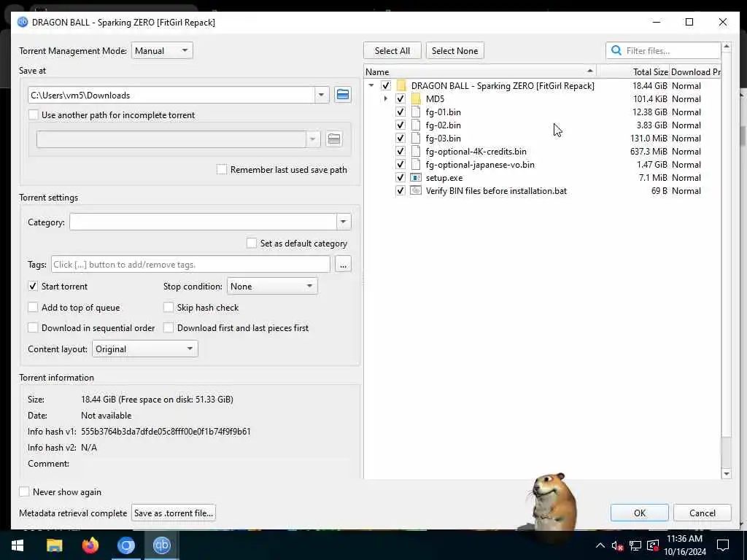Viewport: 747px width, 560px height.
Task: Open File Explorer from the taskbar
Action: [54, 545]
